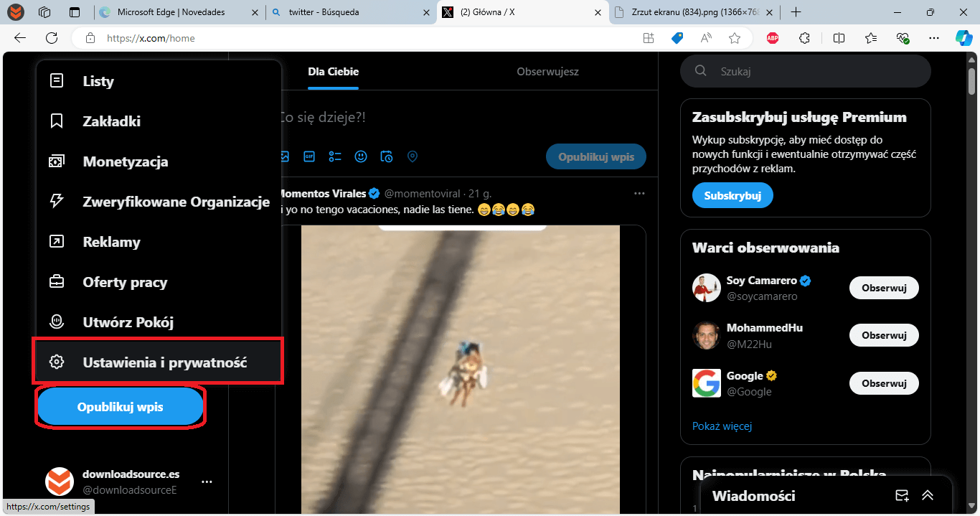Follow Soy Camarero with Obserwuj button
The height and width of the screenshot is (516, 980).
tap(884, 288)
